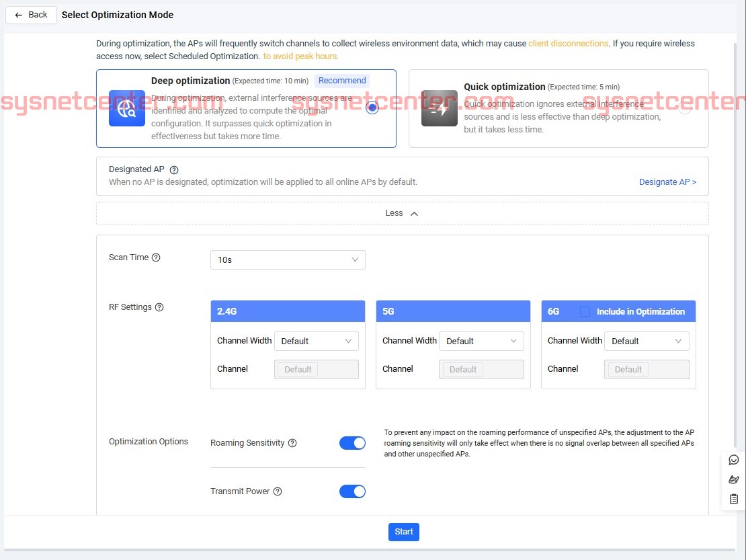
Task: Click the 2.4G Channel field
Action: pos(317,369)
